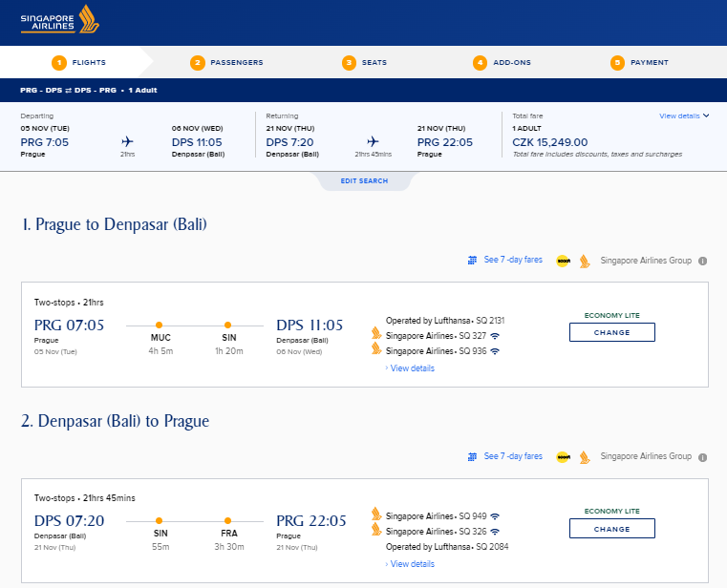Click info icon next to return Singapore Airlines Group
The width and height of the screenshot is (727, 588).
click(x=703, y=457)
